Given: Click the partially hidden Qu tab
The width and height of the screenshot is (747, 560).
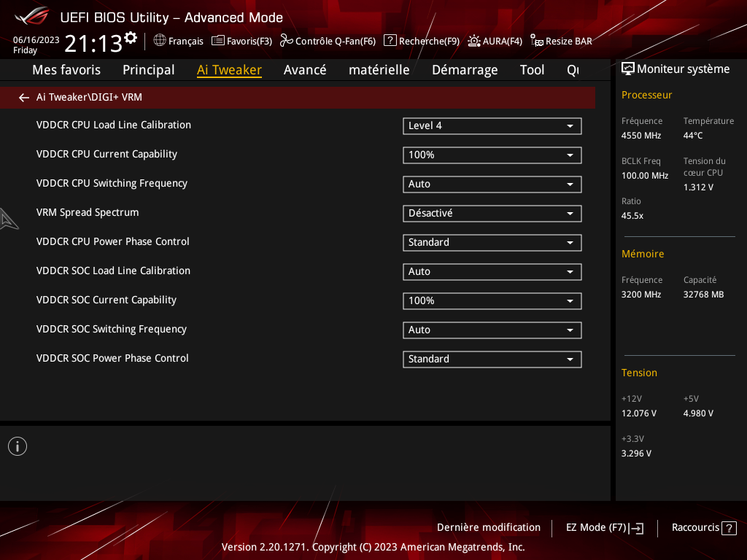Looking at the screenshot, I should pyautogui.click(x=573, y=70).
